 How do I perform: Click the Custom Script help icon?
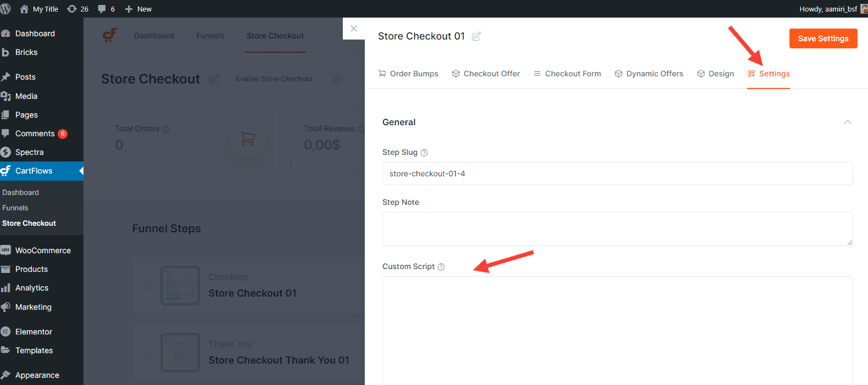pos(441,267)
